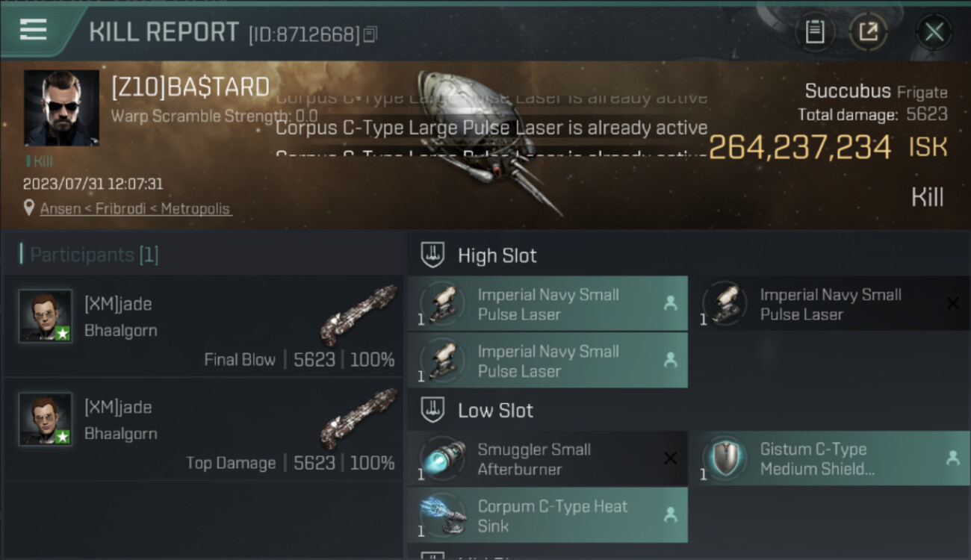Close the kill report window

[x=934, y=32]
